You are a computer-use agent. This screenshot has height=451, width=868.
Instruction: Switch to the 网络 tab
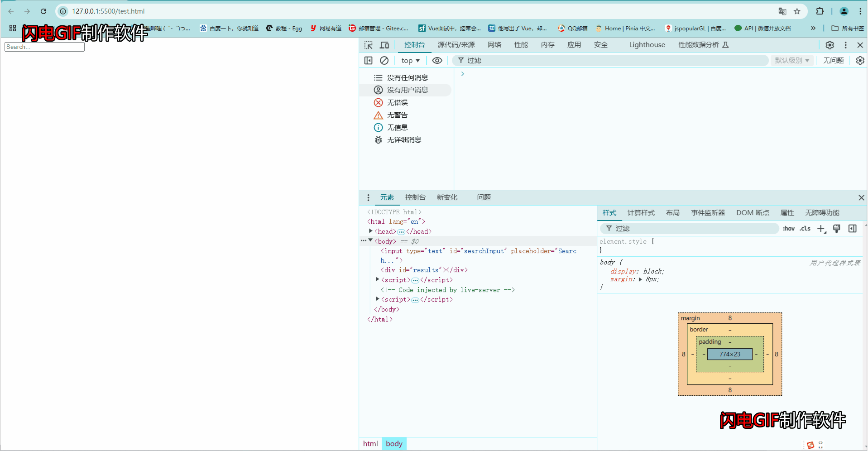pos(494,45)
